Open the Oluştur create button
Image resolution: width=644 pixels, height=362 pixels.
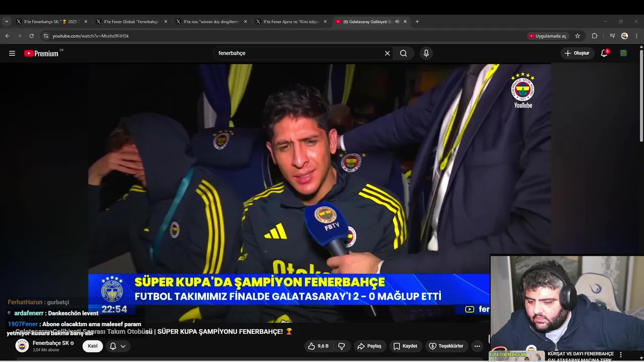(577, 53)
